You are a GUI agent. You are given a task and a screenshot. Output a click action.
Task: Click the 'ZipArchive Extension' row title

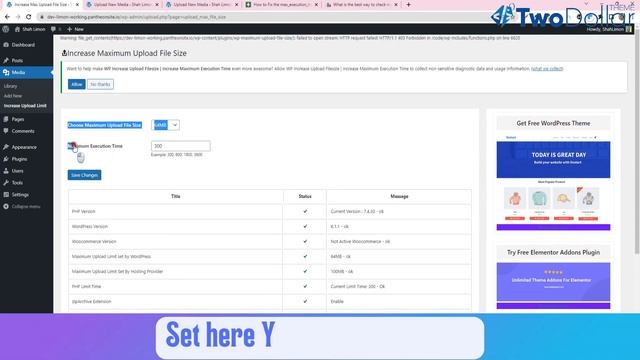91,302
